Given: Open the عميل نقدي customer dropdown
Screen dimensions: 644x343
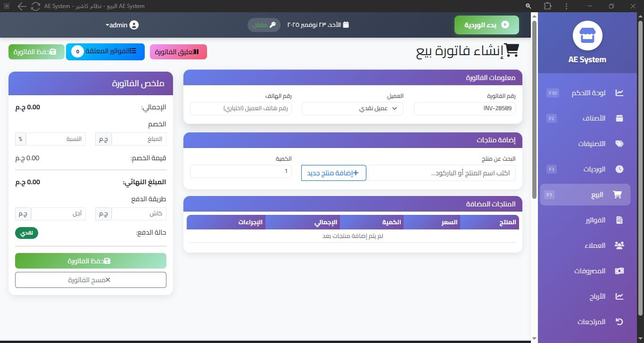Looking at the screenshot, I should point(352,108).
